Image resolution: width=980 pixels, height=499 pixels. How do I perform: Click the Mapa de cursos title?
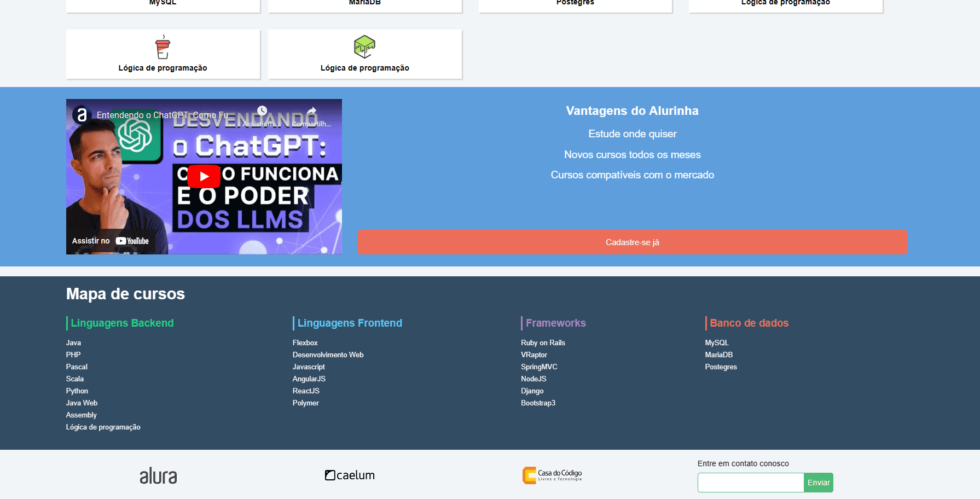(x=125, y=294)
